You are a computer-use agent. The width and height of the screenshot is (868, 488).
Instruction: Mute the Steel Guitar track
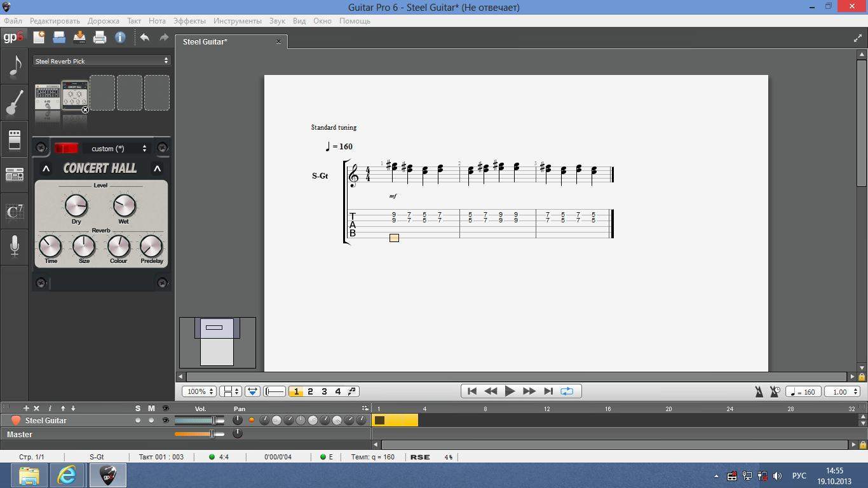pos(151,421)
